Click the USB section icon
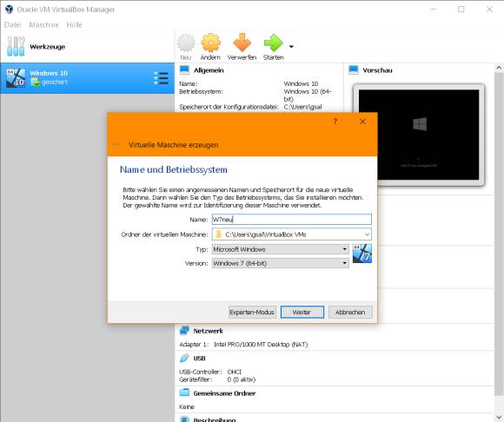 (x=184, y=358)
